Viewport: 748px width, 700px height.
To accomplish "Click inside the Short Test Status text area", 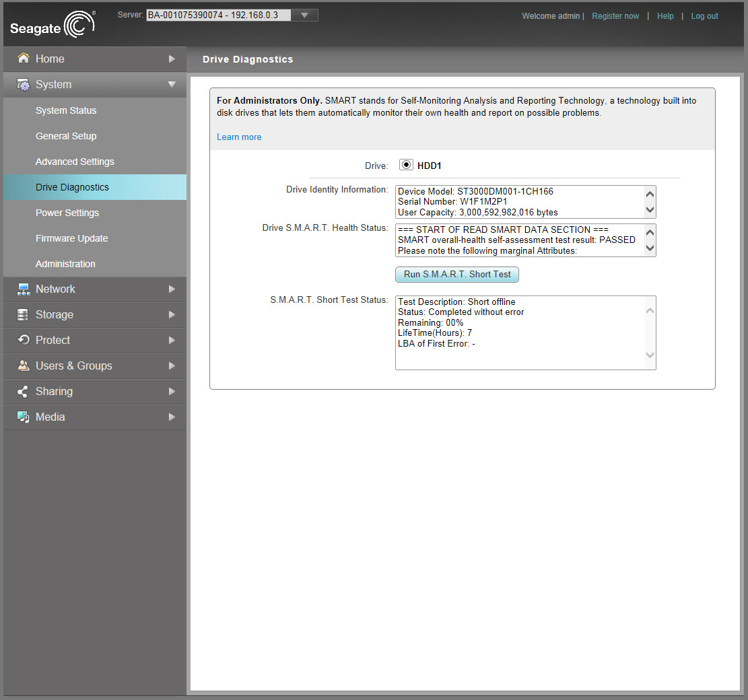I will coord(526,332).
